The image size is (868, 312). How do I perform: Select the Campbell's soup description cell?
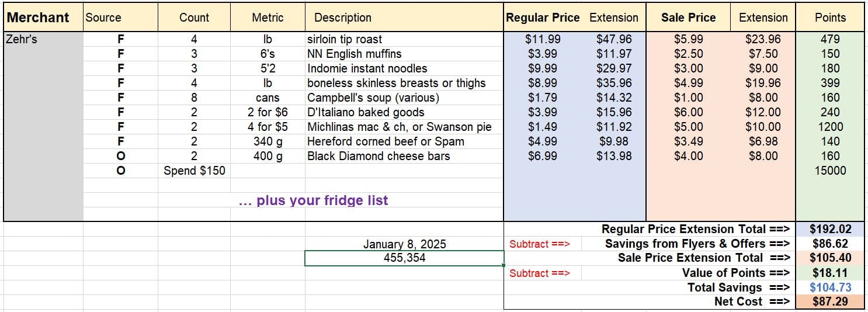pyautogui.click(x=404, y=98)
